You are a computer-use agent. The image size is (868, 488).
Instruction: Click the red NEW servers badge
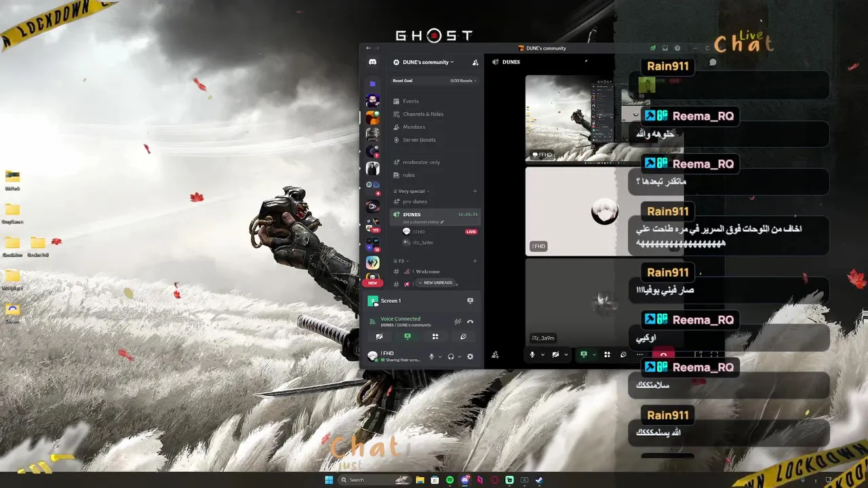(372, 283)
